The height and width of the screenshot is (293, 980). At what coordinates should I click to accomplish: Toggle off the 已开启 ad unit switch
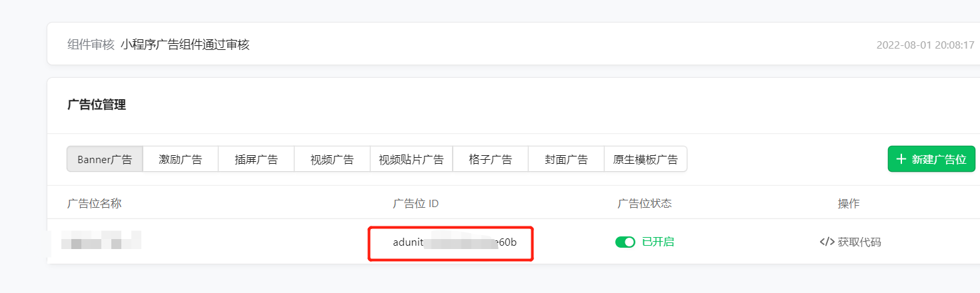click(x=625, y=242)
